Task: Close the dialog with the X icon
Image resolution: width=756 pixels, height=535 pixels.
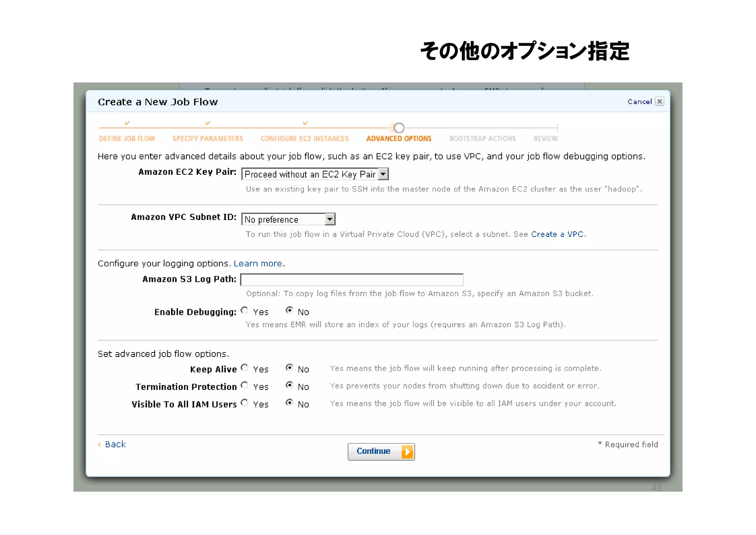Action: (659, 102)
